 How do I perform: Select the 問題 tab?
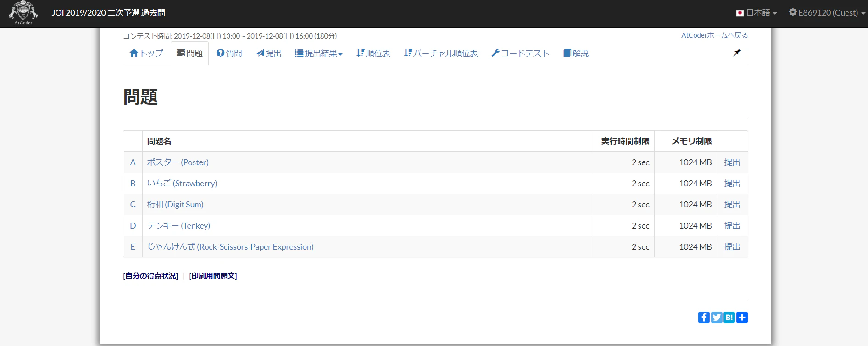point(189,53)
